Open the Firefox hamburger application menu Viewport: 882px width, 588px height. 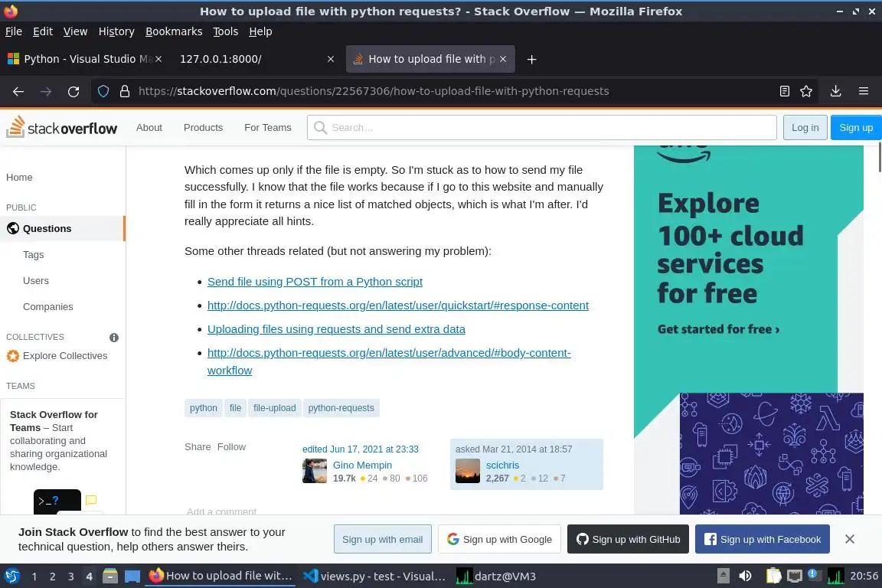[x=864, y=91]
